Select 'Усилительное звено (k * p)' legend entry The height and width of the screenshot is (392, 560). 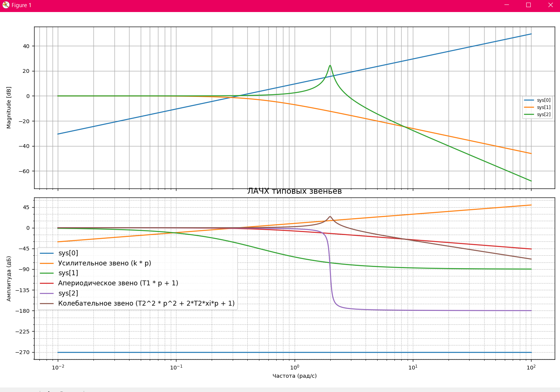pyautogui.click(x=104, y=263)
